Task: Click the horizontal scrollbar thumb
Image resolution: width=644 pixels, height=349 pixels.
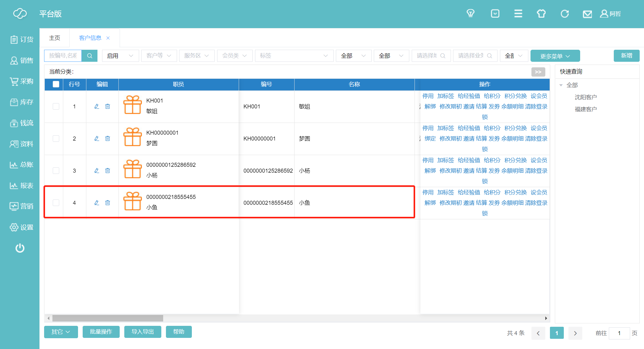Action: pyautogui.click(x=108, y=318)
